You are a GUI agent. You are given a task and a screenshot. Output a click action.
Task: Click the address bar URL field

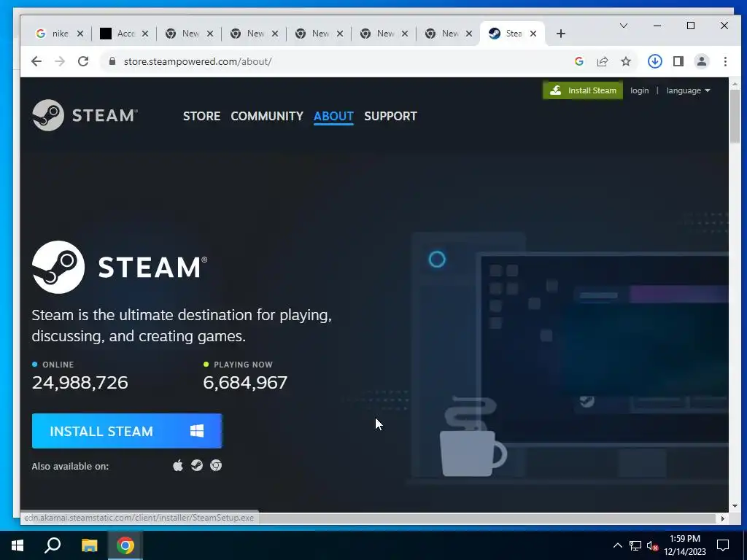tap(333, 61)
